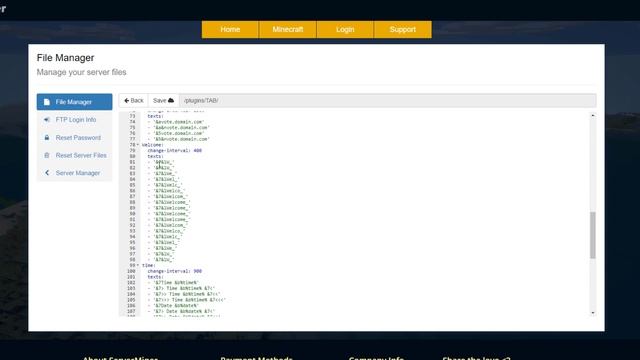Collapse the welcome: section fold arrow on line 78
640x360 pixels.
[x=138, y=145]
